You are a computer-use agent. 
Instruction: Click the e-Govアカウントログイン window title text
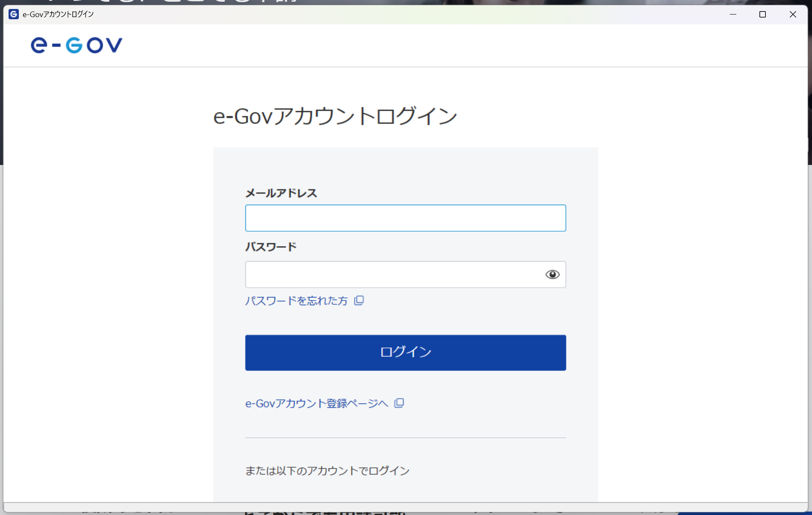point(58,14)
